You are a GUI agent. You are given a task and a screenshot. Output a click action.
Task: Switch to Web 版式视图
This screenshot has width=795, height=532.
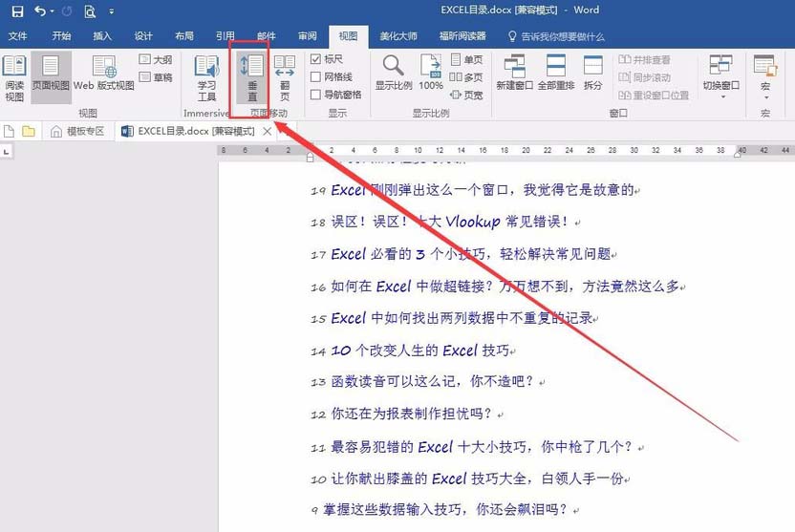click(x=104, y=74)
